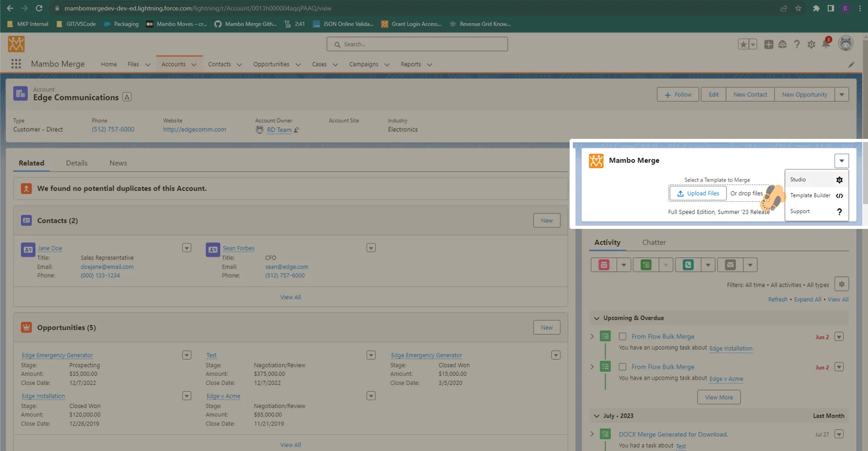
Task: Click the global Search field
Action: (x=417, y=44)
